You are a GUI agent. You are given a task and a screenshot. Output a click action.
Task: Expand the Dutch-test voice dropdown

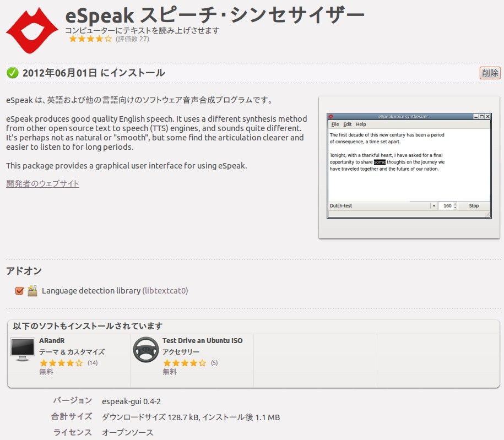click(433, 206)
